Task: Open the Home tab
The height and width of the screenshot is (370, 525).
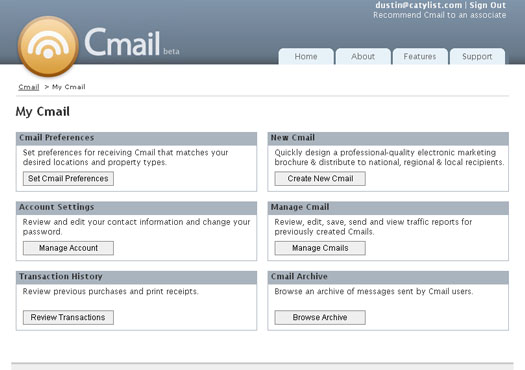Action: click(306, 56)
